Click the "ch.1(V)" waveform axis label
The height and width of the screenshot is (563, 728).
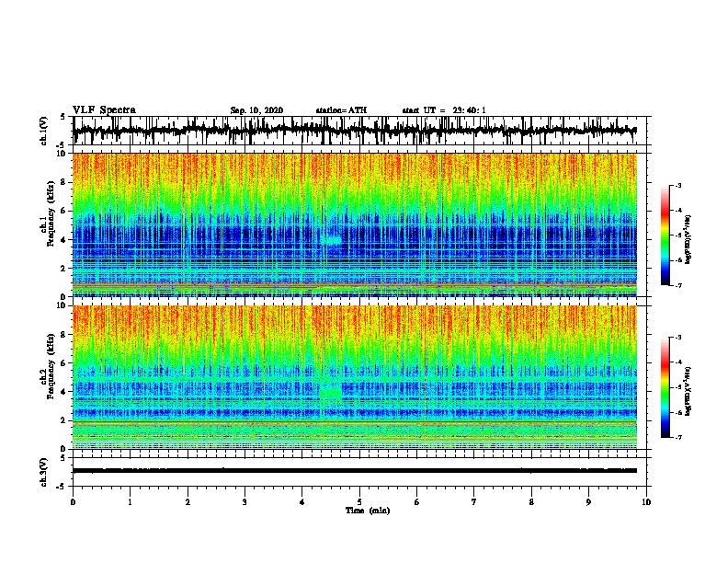click(43, 131)
